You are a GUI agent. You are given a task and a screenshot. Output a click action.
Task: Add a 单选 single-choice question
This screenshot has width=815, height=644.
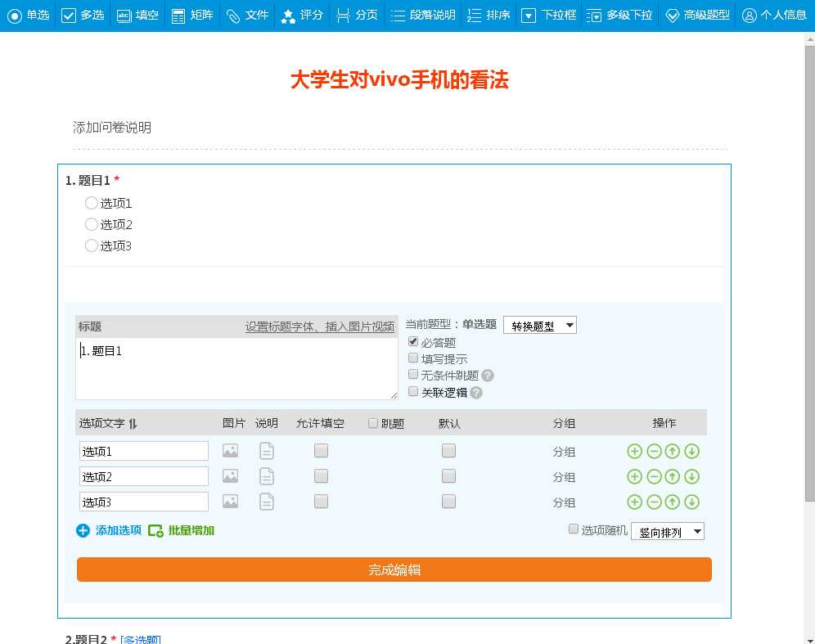(x=29, y=15)
